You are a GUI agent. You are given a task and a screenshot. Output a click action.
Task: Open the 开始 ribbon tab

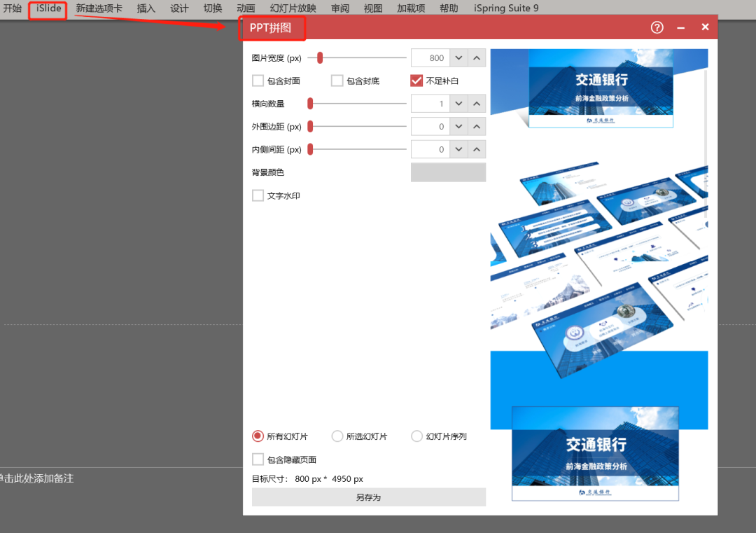[x=12, y=8]
